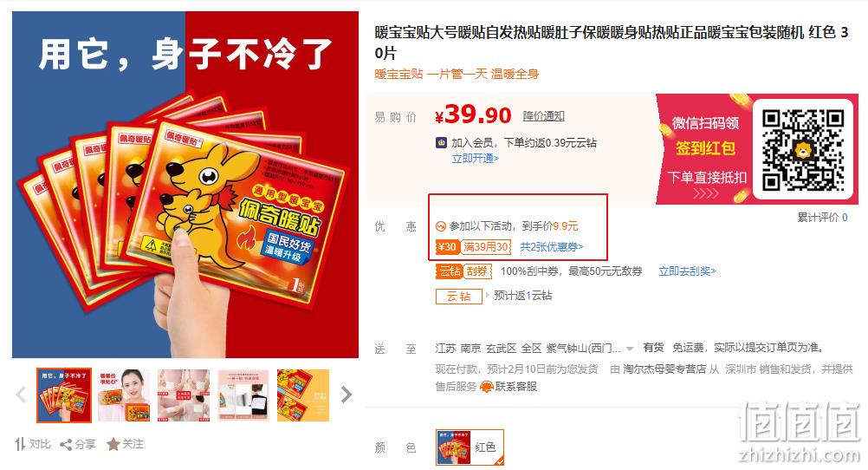Select the fifth yellow-background thumbnail
The height and width of the screenshot is (470, 868).
pyautogui.click(x=303, y=395)
